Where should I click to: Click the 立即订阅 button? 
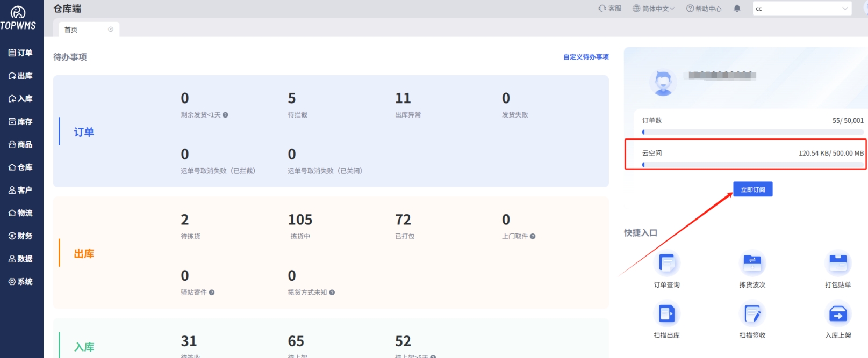coord(753,189)
